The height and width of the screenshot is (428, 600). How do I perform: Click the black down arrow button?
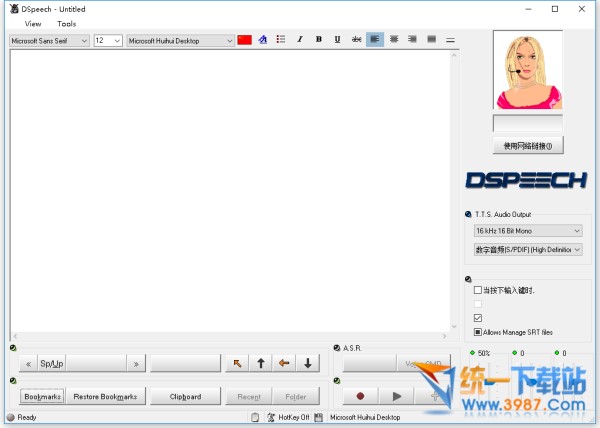(x=308, y=363)
